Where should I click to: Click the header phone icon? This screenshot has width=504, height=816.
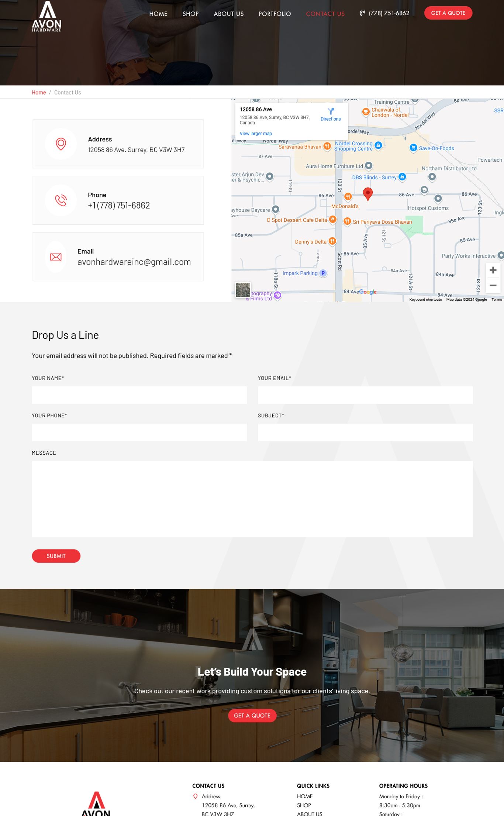(x=362, y=13)
